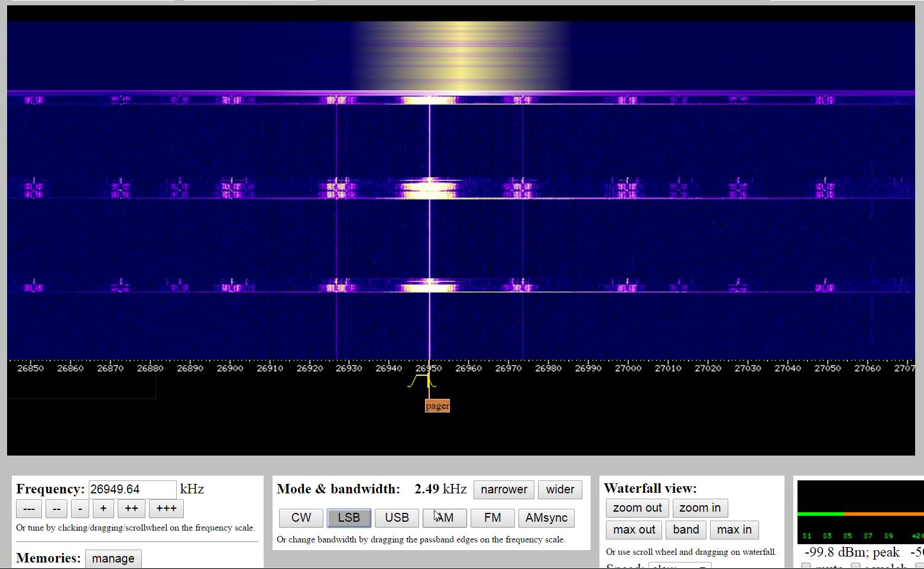Click the S-meter signal strength bar
The image size is (924, 569).
click(861, 514)
